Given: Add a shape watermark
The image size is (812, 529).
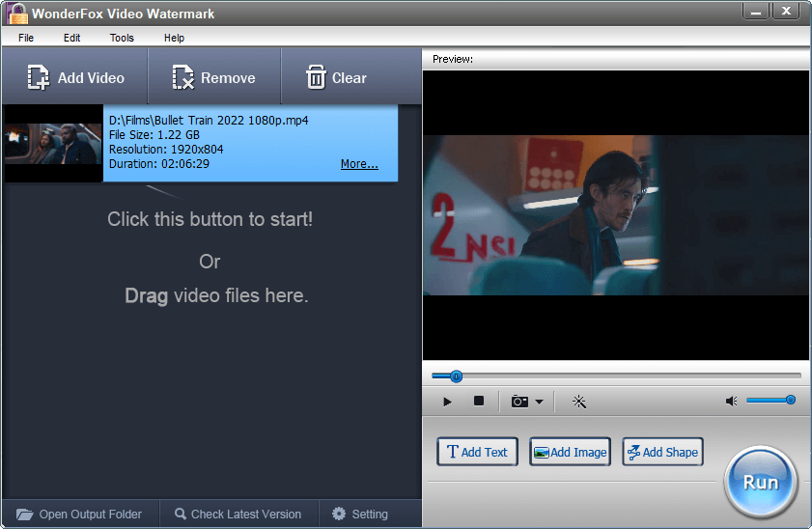Looking at the screenshot, I should pyautogui.click(x=662, y=452).
